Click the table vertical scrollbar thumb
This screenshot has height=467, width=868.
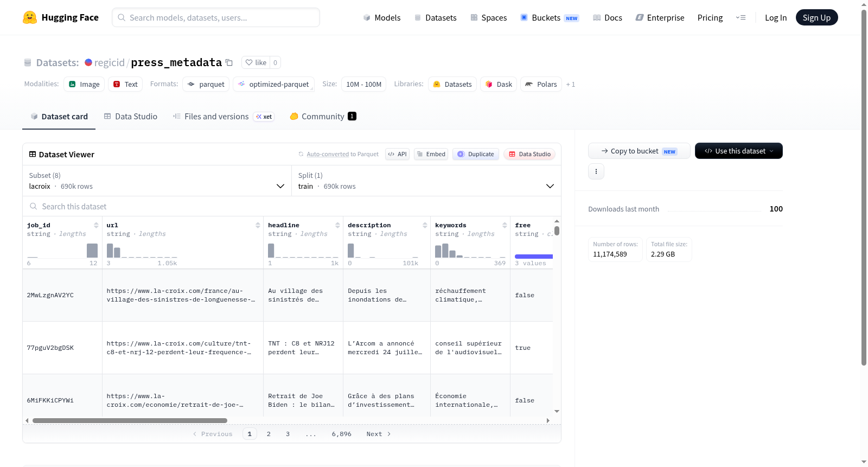click(557, 231)
